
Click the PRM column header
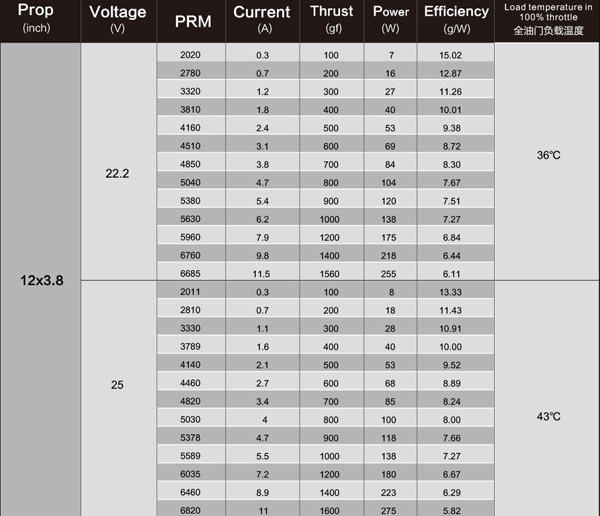coord(192,21)
